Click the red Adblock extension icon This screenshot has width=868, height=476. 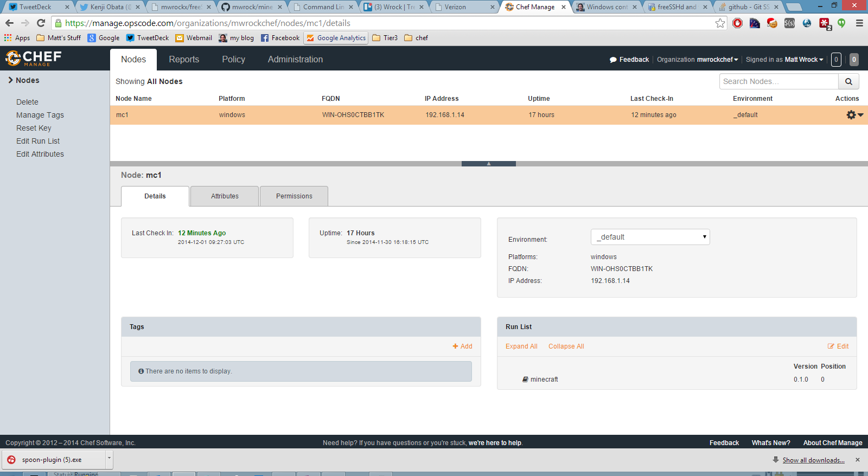(737, 23)
